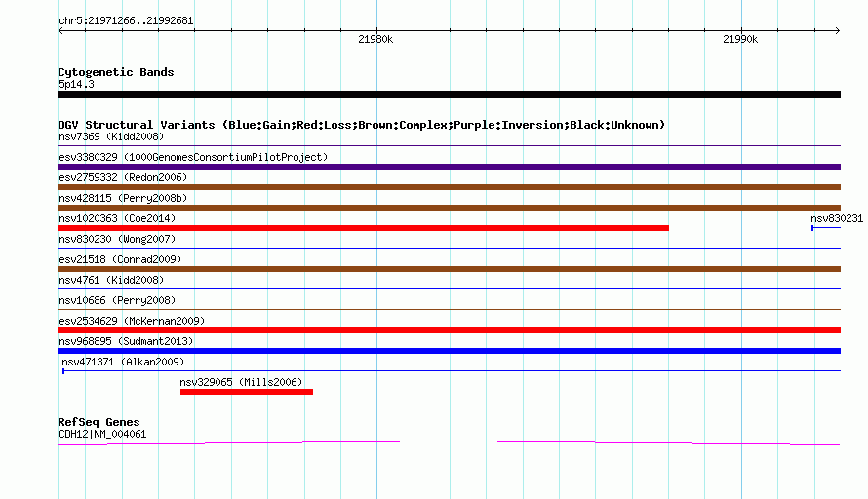Click the 5p14.3 band label

(x=76, y=84)
